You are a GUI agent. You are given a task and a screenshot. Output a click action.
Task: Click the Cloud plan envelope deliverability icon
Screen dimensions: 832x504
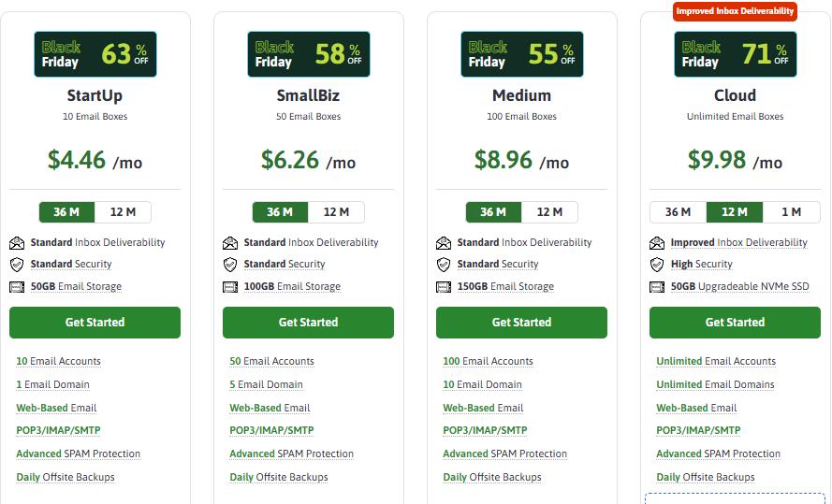point(657,243)
